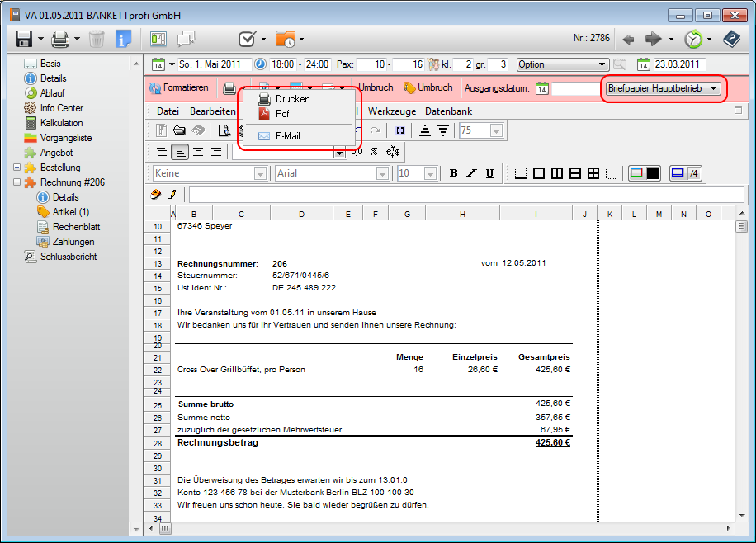Open the Datenbank menu

[449, 111]
